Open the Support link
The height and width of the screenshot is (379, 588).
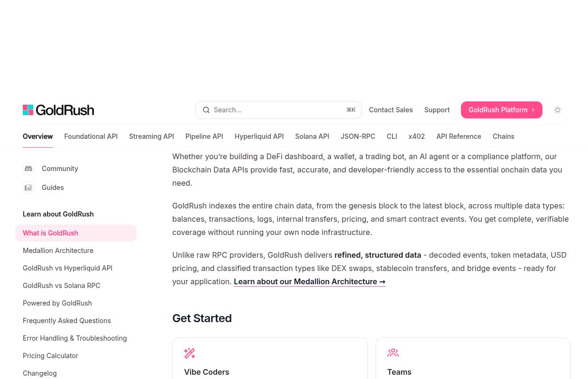point(437,110)
